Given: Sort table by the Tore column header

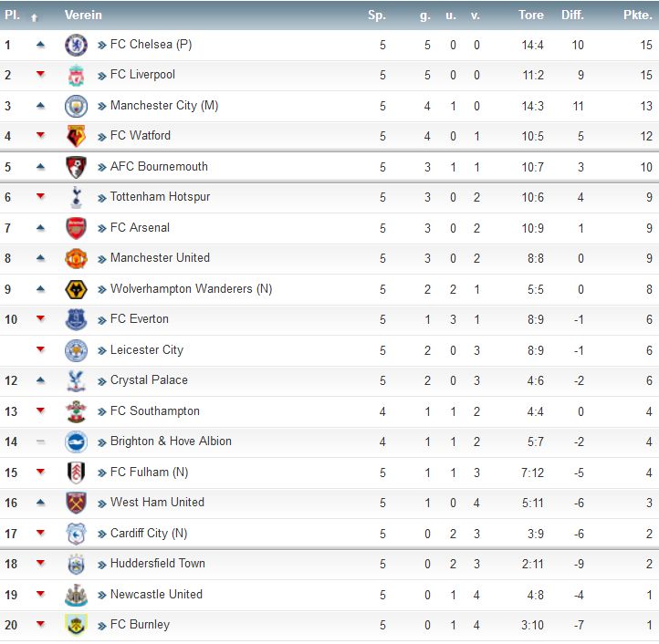Looking at the screenshot, I should click(x=531, y=16).
